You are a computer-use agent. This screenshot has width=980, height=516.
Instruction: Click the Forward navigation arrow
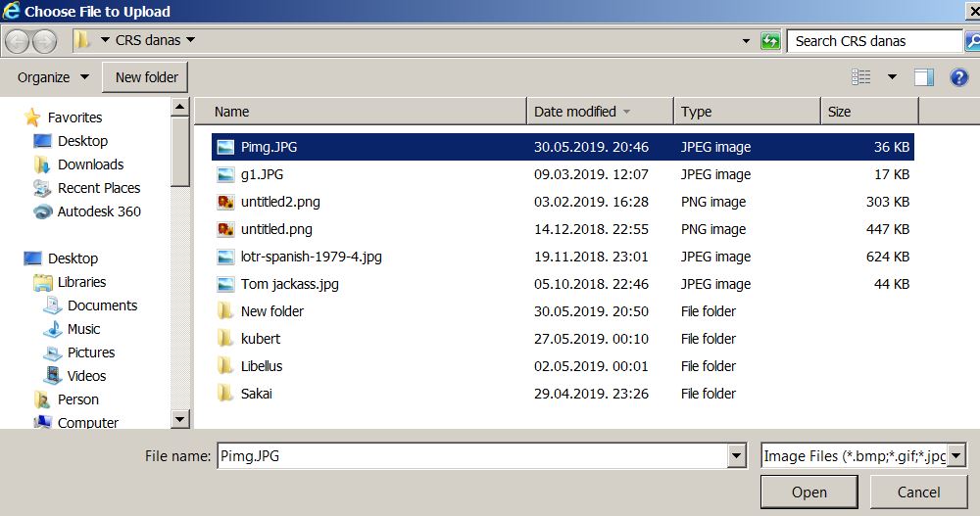(x=44, y=41)
